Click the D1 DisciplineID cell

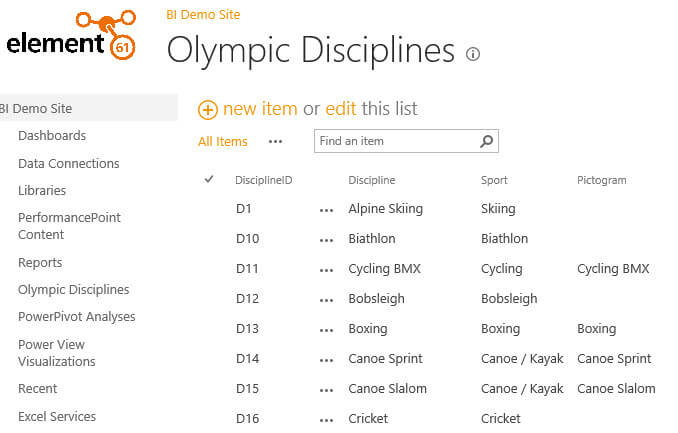click(x=244, y=208)
